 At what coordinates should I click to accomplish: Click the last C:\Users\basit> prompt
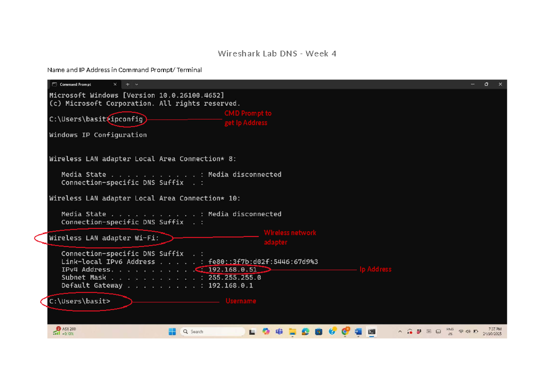click(80, 301)
